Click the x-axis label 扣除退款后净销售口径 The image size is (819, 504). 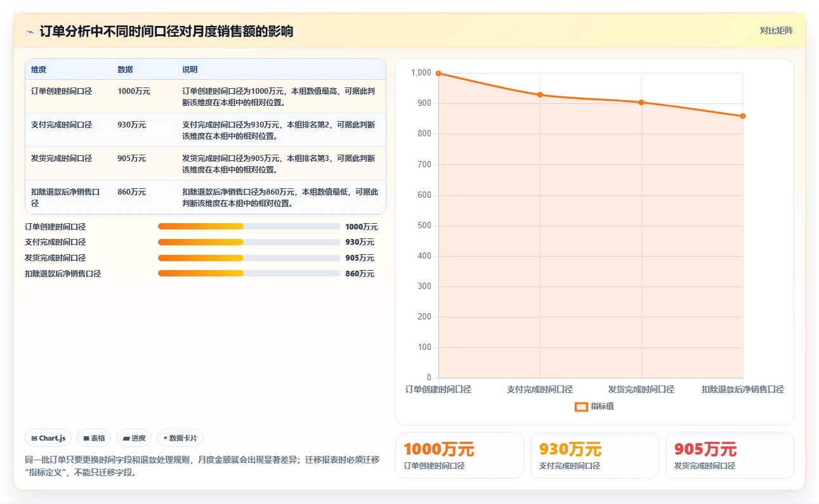743,389
